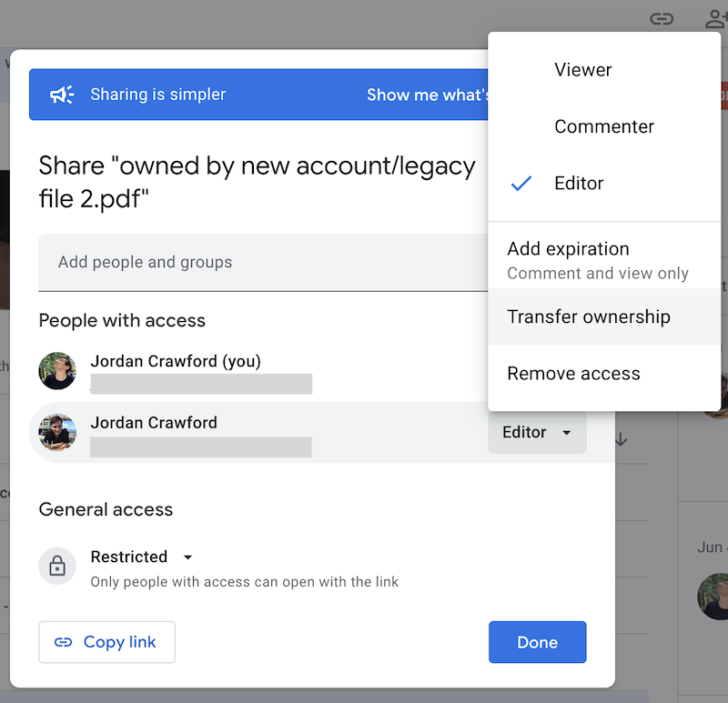The width and height of the screenshot is (728, 703).
Task: Click the download arrow behind the dialog
Action: tap(622, 440)
